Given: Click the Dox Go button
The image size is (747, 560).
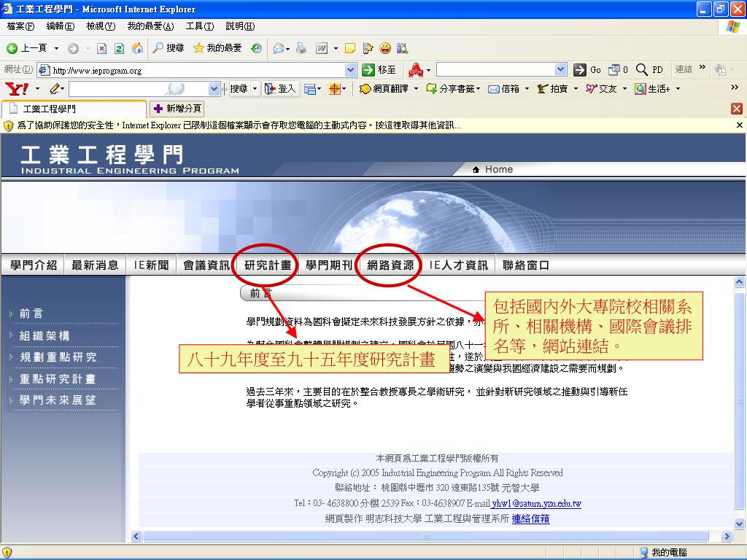Looking at the screenshot, I should pos(587,70).
